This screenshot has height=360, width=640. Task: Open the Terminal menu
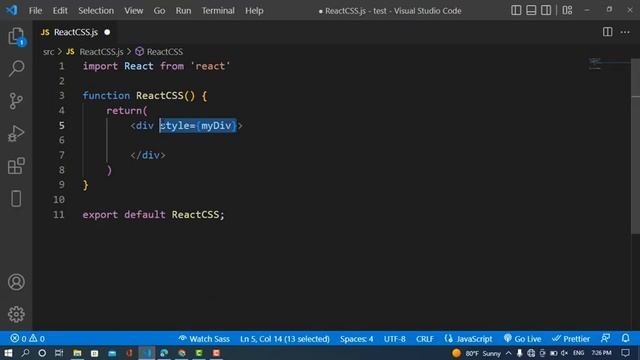point(218,11)
